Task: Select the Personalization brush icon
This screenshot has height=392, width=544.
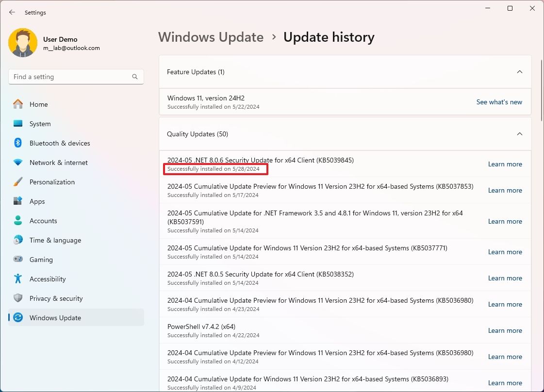Action: [x=17, y=182]
